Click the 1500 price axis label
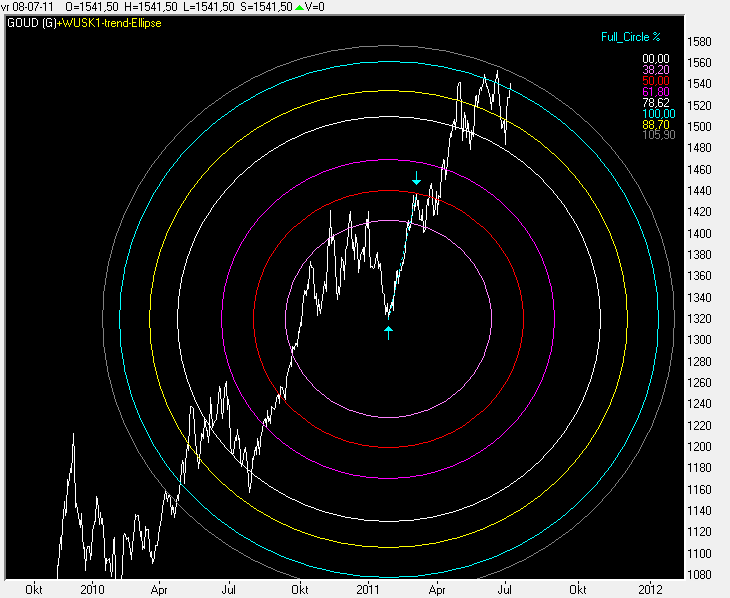The width and height of the screenshot is (730, 598). pos(699,127)
